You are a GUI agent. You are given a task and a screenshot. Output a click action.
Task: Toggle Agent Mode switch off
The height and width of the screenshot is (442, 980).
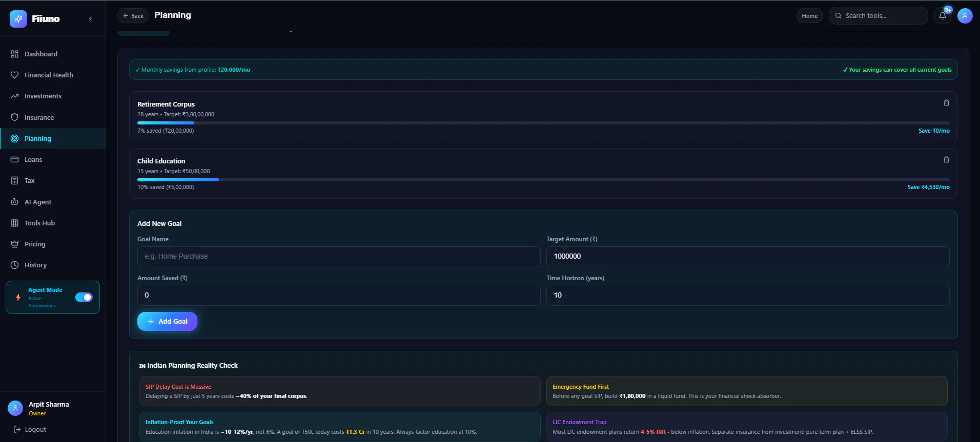[84, 297]
